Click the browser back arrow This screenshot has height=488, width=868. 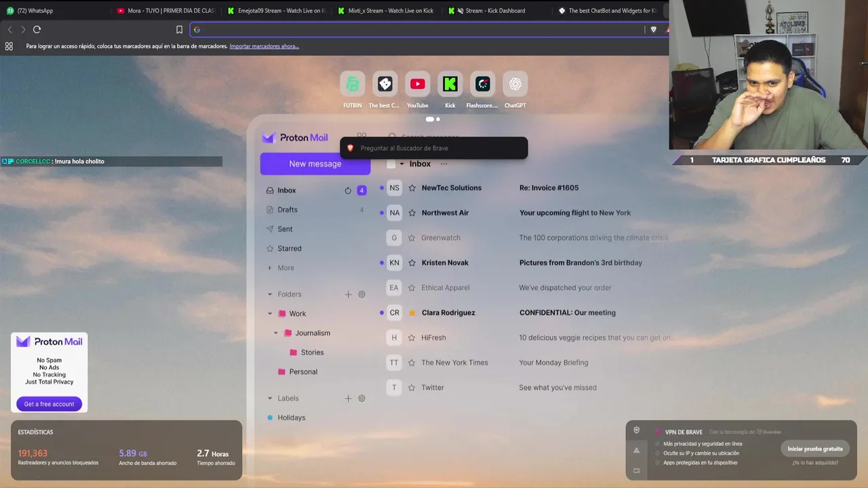click(10, 29)
